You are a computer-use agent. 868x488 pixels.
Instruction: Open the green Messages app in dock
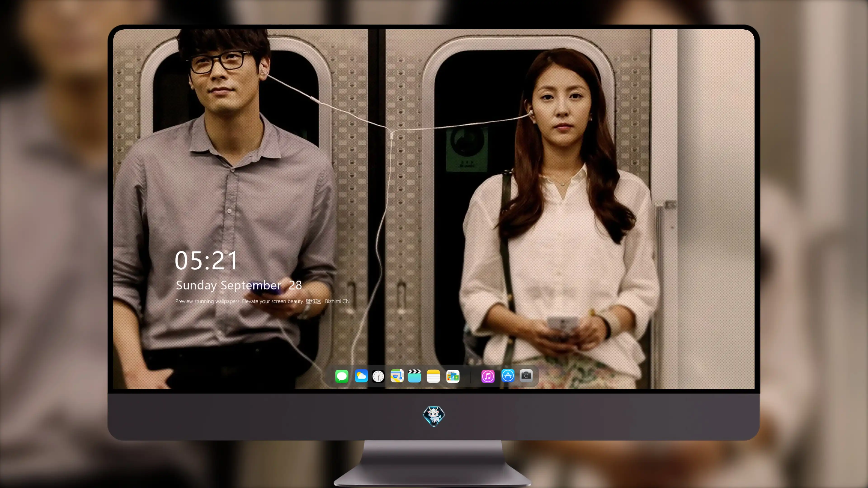pos(342,376)
